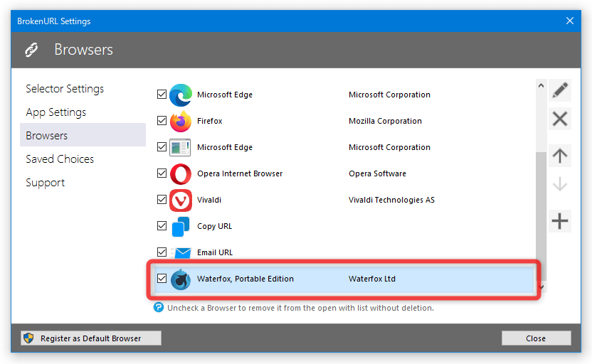The height and width of the screenshot is (364, 592).
Task: Select Copy URL entry text
Action: coord(214,226)
